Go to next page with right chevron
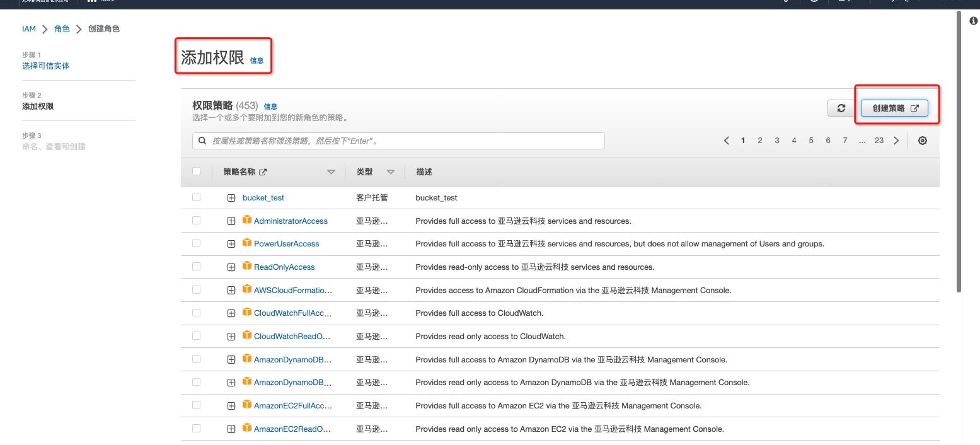This screenshot has height=445, width=980. point(896,141)
